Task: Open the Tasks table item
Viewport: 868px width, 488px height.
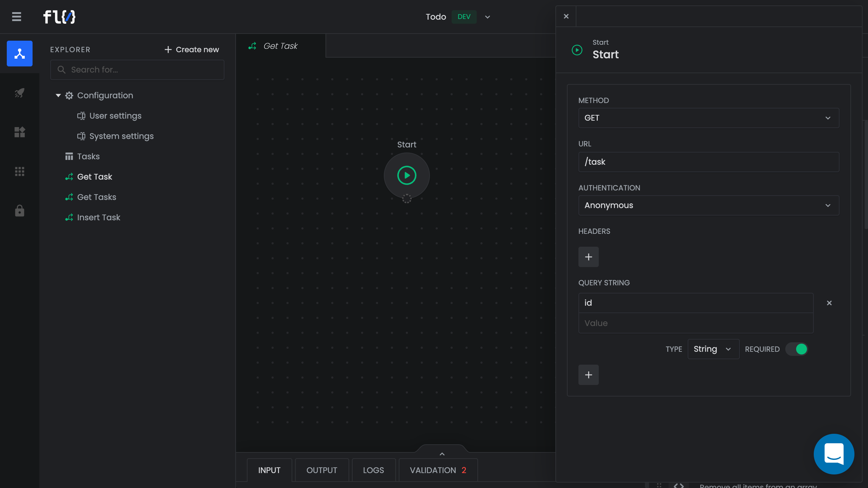Action: [88, 157]
